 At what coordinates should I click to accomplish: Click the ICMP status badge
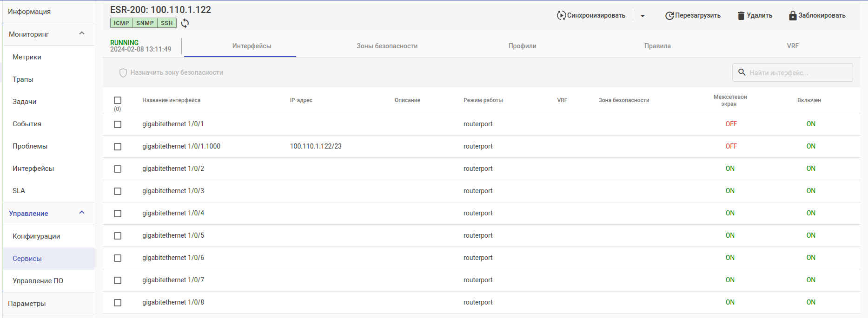[121, 23]
